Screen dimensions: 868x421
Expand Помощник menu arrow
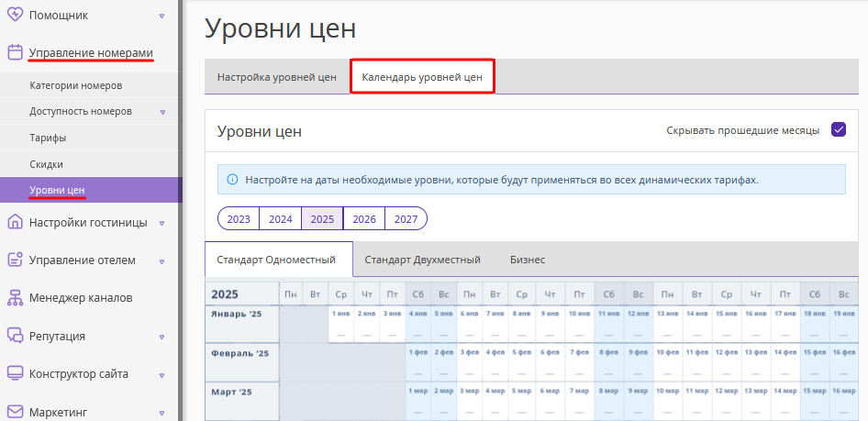point(161,16)
